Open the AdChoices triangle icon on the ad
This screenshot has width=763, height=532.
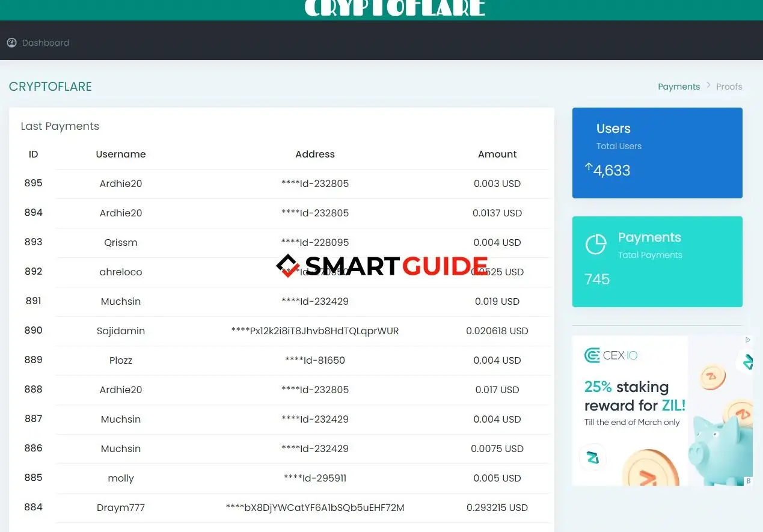747,340
